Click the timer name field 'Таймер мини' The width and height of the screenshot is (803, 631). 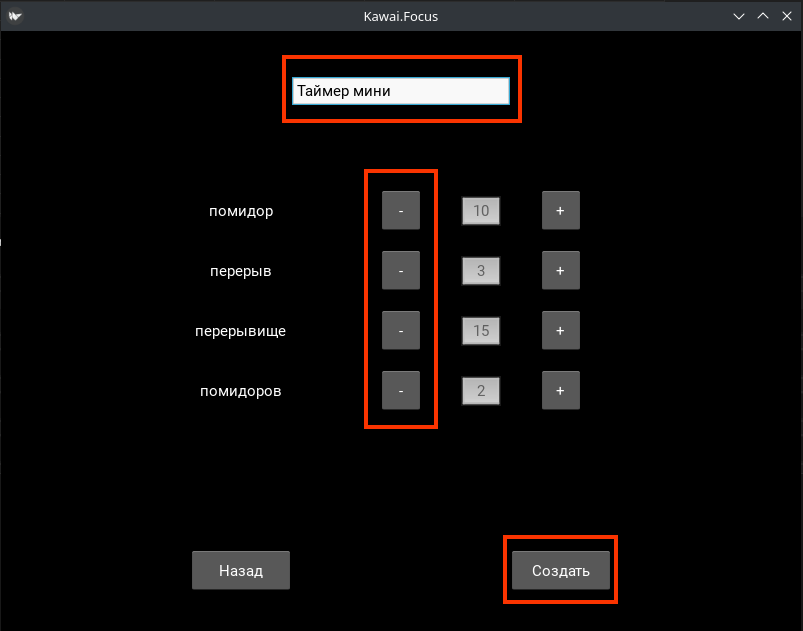(401, 91)
